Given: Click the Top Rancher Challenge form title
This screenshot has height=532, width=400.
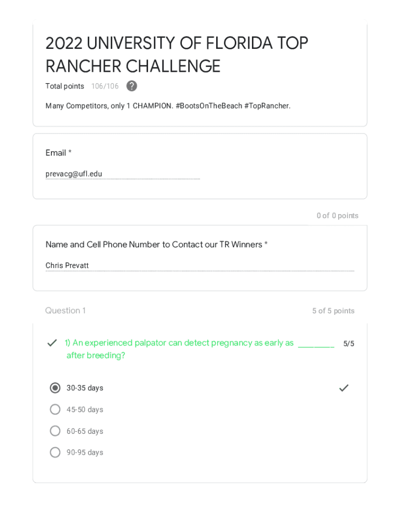Looking at the screenshot, I should (x=177, y=55).
